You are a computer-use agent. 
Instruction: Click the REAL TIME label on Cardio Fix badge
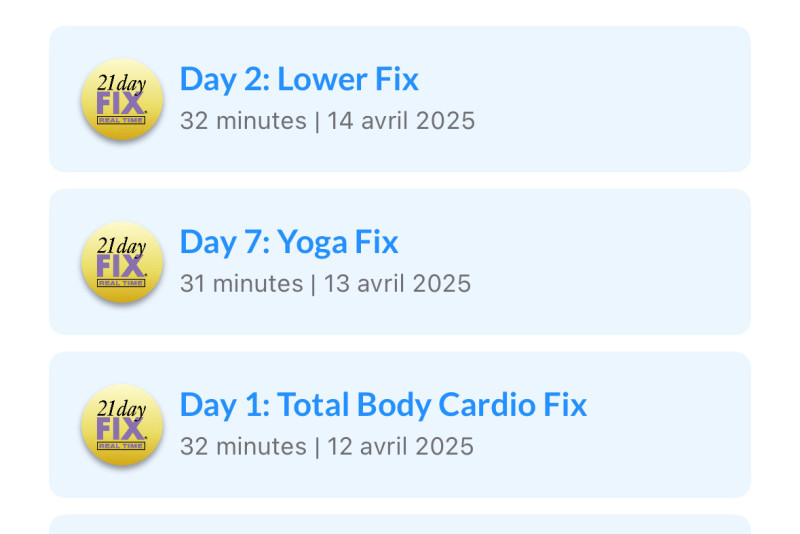coord(121,446)
